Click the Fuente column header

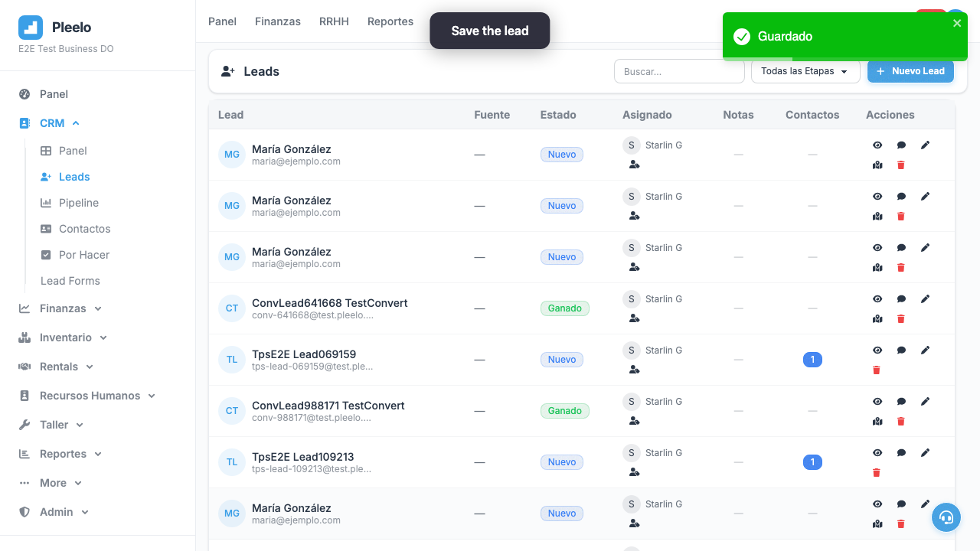click(x=492, y=115)
